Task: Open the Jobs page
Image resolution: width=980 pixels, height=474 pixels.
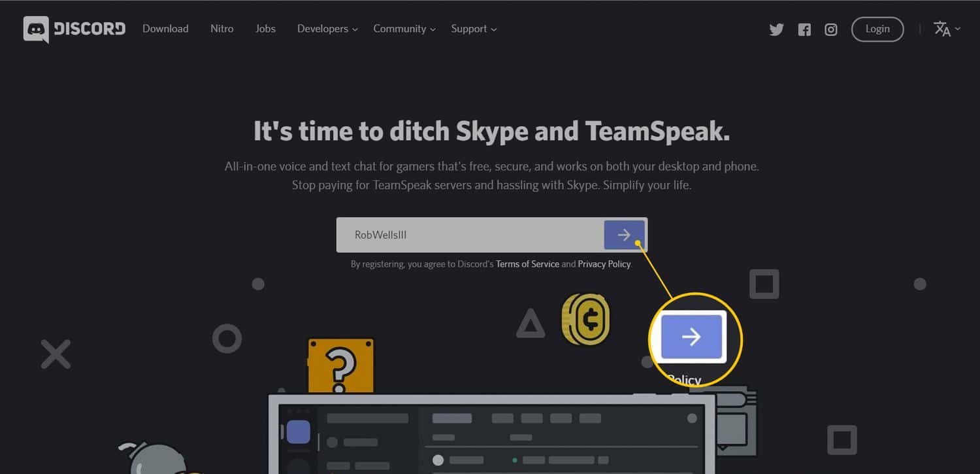Action: click(x=265, y=29)
